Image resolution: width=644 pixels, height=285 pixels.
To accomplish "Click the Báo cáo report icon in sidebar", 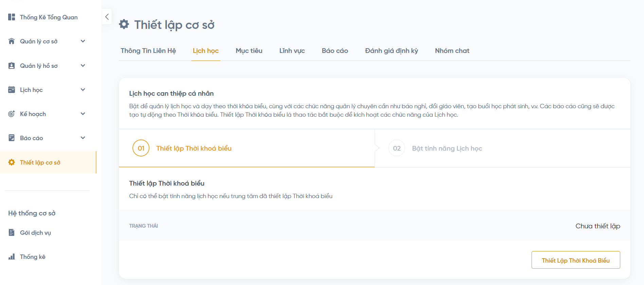I will [12, 138].
